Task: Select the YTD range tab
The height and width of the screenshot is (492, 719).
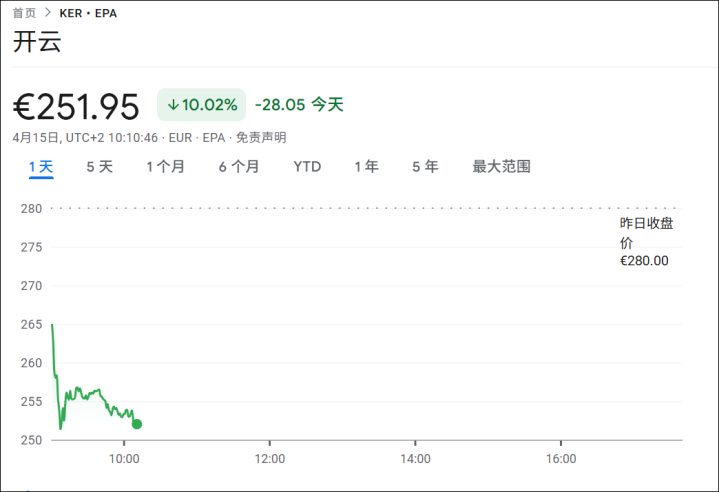Action: coord(307,167)
